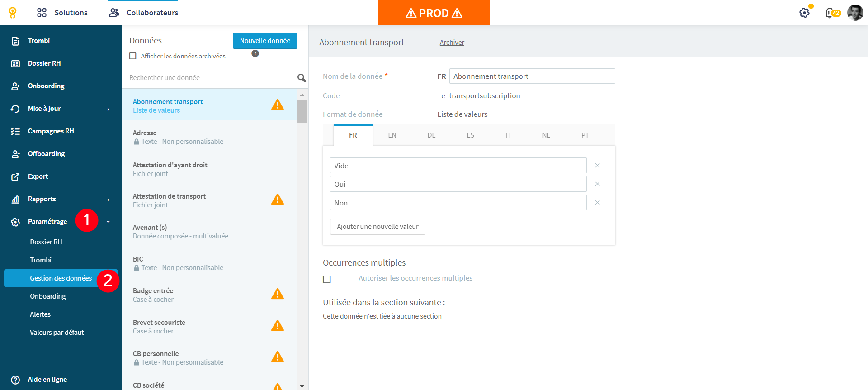
Task: Remove the Non value with X
Action: tap(597, 203)
